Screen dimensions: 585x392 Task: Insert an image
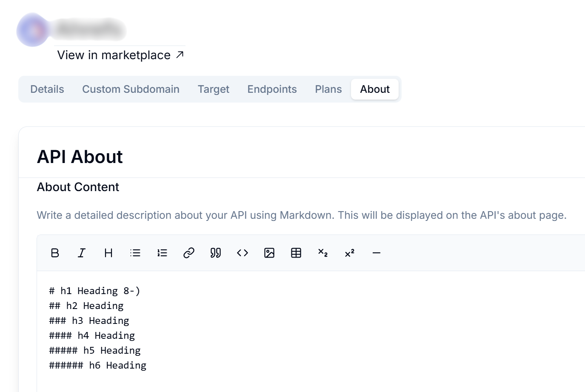pos(269,253)
